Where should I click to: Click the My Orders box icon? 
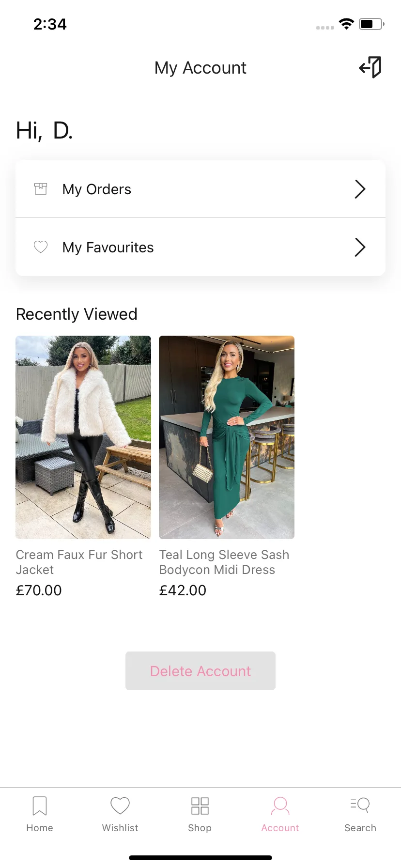click(41, 189)
